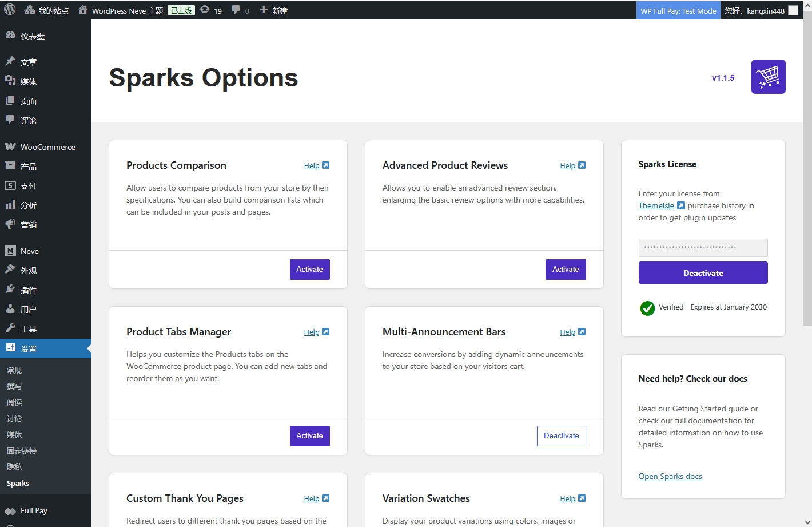Image resolution: width=812 pixels, height=527 pixels.
Task: Open the WordPress logo menu
Action: (10, 10)
